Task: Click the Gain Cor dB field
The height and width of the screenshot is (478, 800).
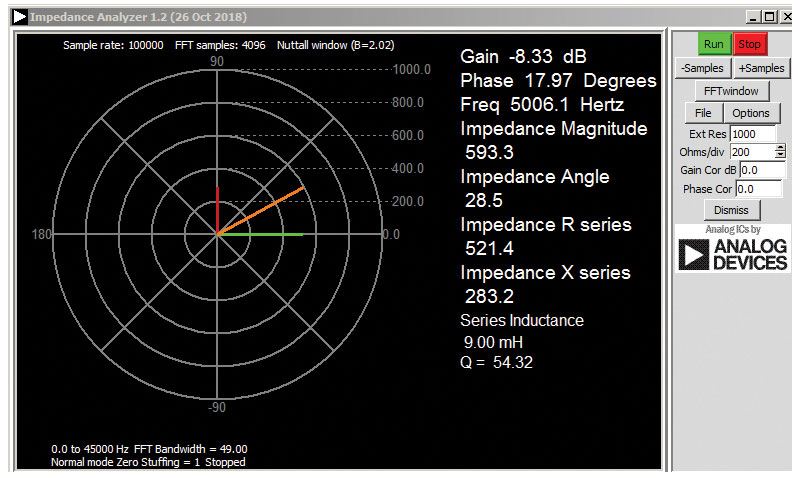Action: [x=762, y=170]
